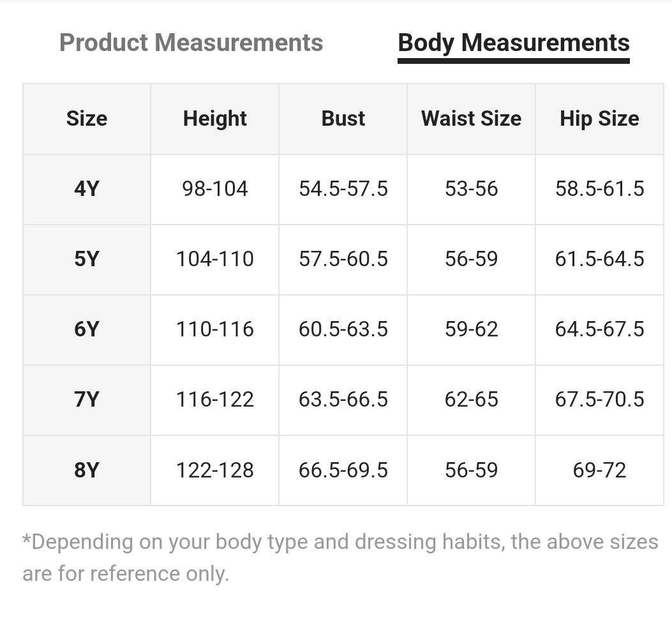This screenshot has width=672, height=623.
Task: Select the 4Y size row label
Action: point(87,189)
